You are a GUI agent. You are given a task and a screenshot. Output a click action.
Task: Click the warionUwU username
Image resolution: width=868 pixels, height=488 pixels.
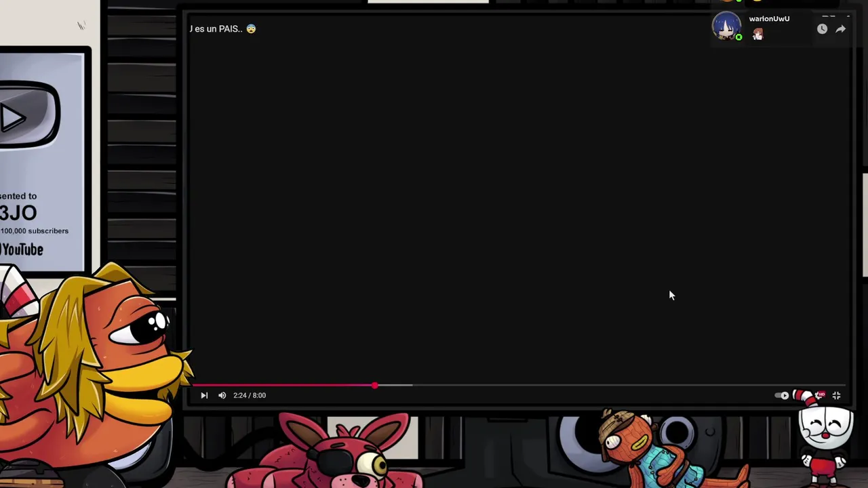769,19
